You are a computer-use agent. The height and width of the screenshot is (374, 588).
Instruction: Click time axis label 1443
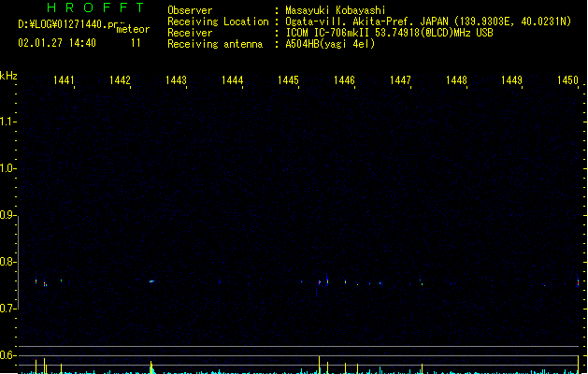click(x=176, y=80)
